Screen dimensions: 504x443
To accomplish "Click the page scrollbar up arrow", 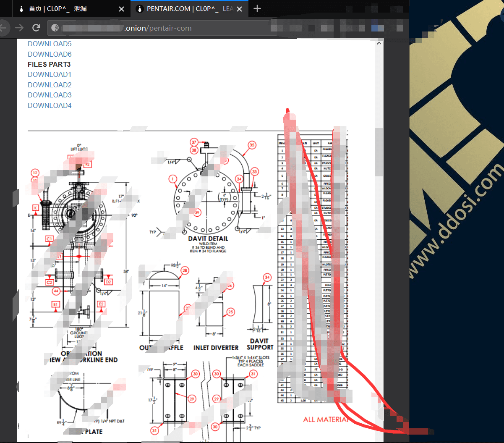I will pyautogui.click(x=379, y=43).
